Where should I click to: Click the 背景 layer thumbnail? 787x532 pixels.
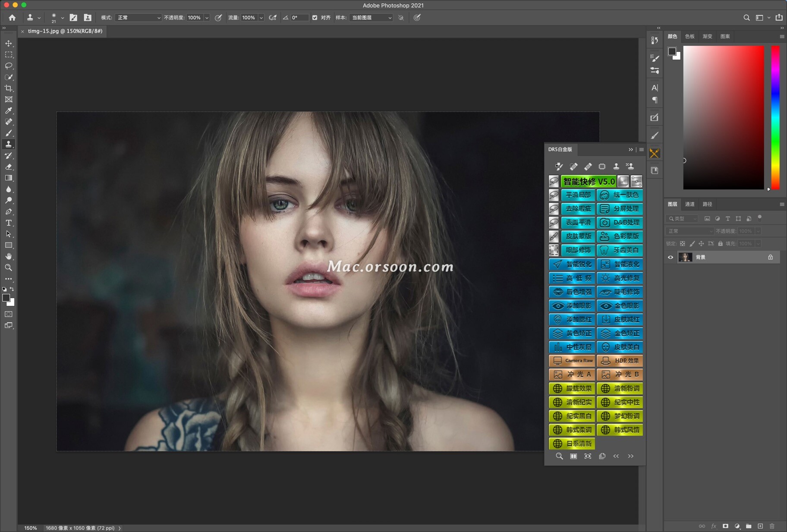(x=685, y=257)
